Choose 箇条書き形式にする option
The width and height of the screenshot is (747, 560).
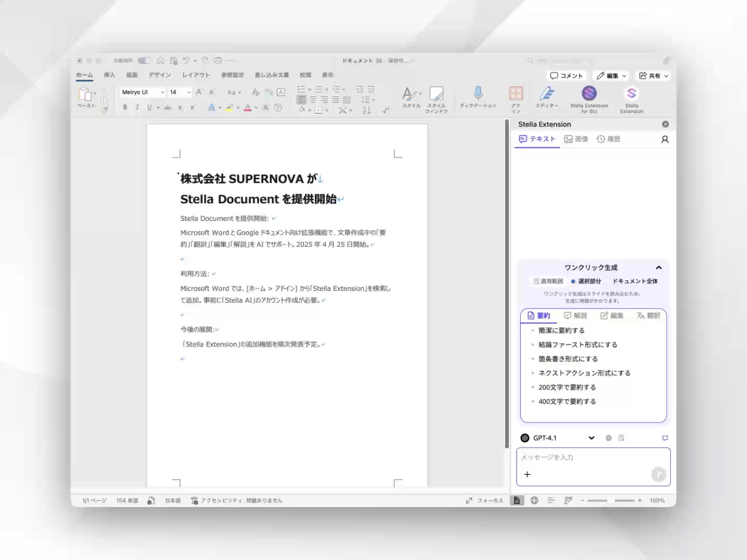[x=568, y=359]
